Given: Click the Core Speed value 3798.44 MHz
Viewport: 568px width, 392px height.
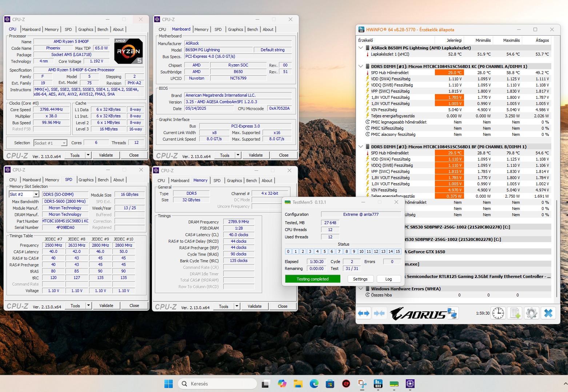Looking at the screenshot, I should tap(51, 109).
